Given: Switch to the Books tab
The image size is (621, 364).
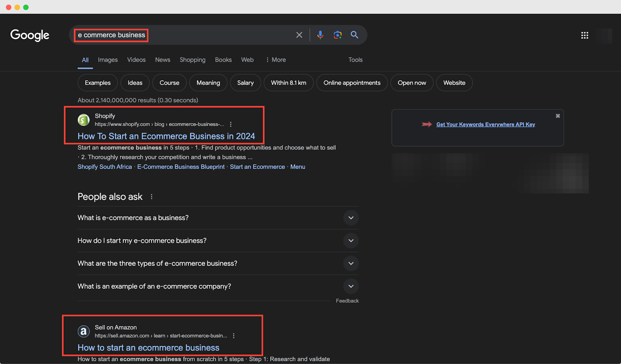Looking at the screenshot, I should click(223, 60).
